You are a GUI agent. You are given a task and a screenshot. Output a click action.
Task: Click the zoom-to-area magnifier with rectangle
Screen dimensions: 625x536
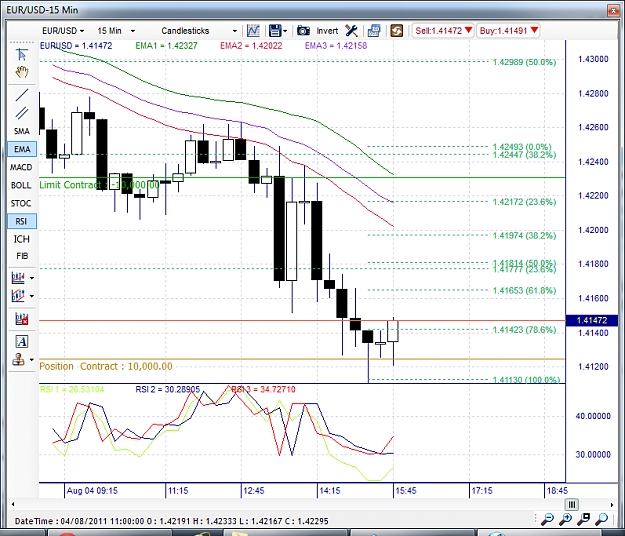[x=583, y=519]
